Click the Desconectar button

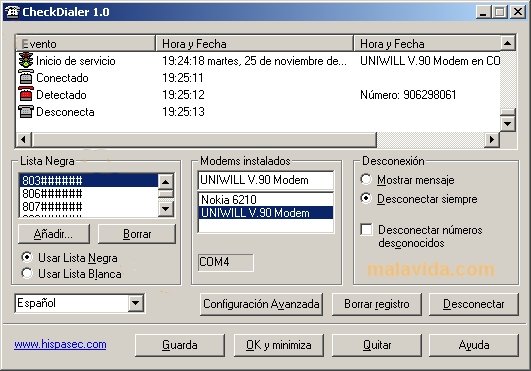[x=473, y=304]
